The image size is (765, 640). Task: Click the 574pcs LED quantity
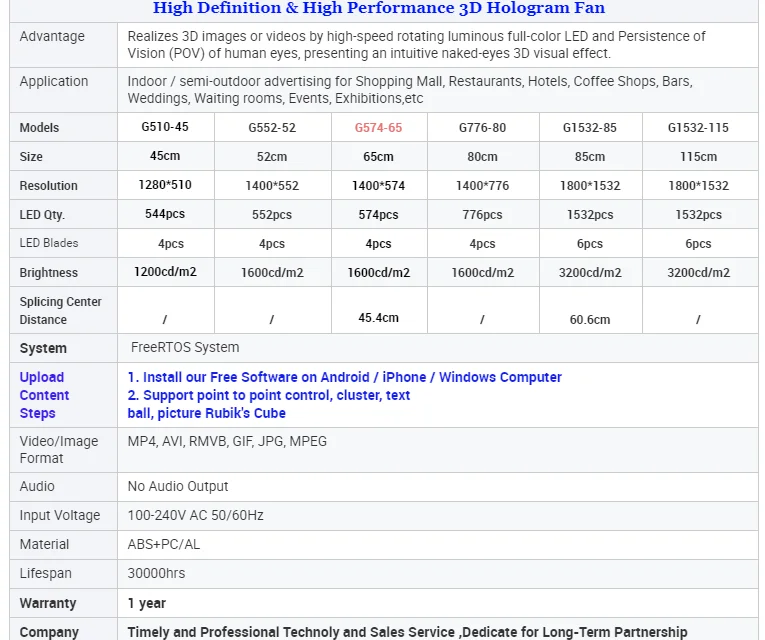[x=378, y=215]
